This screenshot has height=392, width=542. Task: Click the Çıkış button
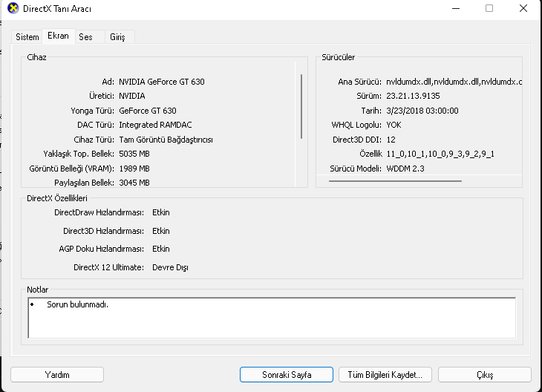[485, 375]
